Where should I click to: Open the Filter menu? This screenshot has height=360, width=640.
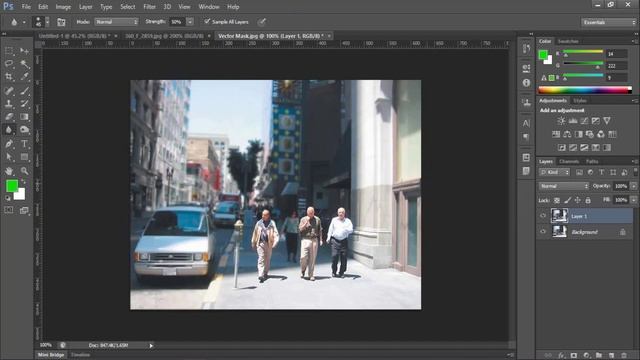pyautogui.click(x=149, y=7)
